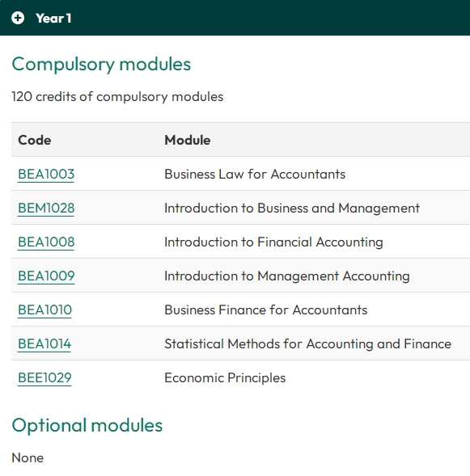
Task: Open module code BEE1029 link
Action: tap(44, 378)
